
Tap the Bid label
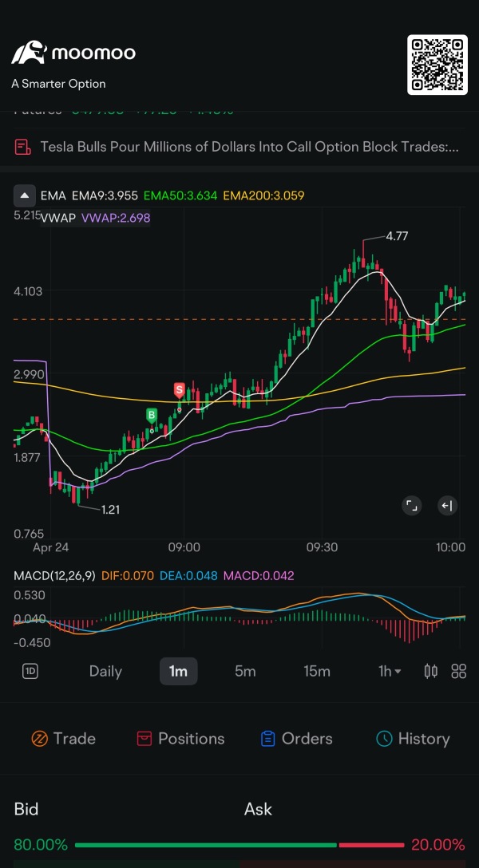pyautogui.click(x=26, y=809)
